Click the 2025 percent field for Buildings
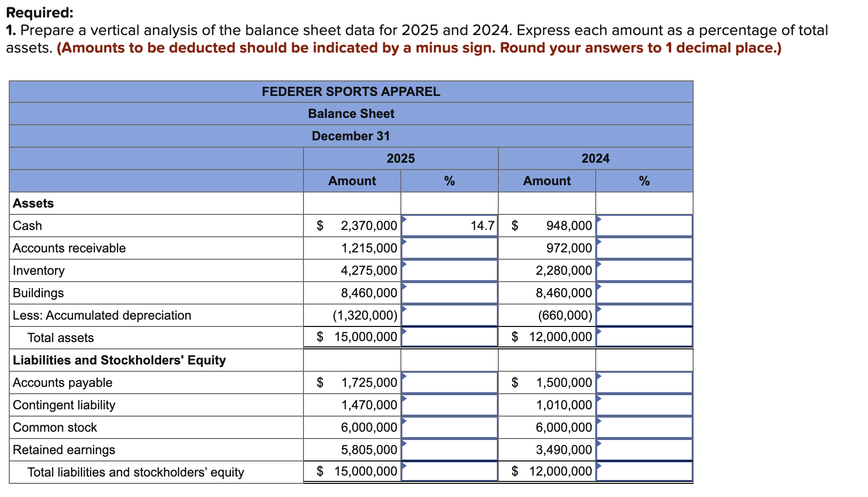 point(450,293)
